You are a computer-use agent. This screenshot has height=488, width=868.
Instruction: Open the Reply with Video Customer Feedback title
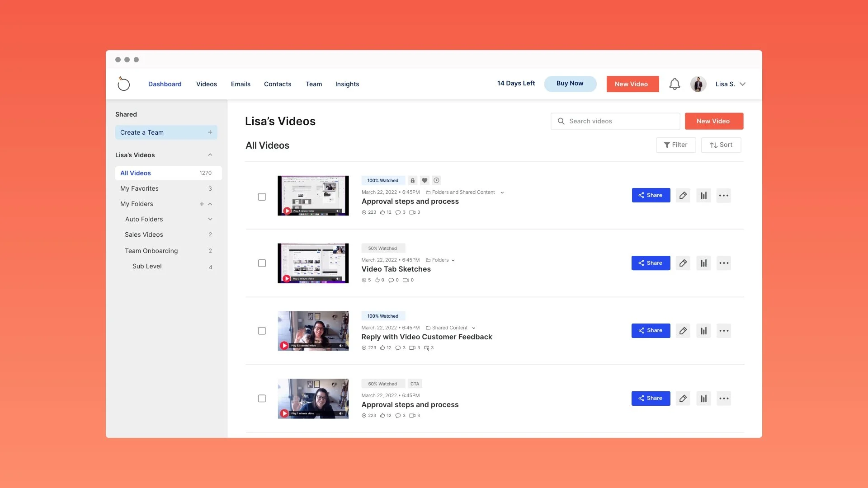427,337
